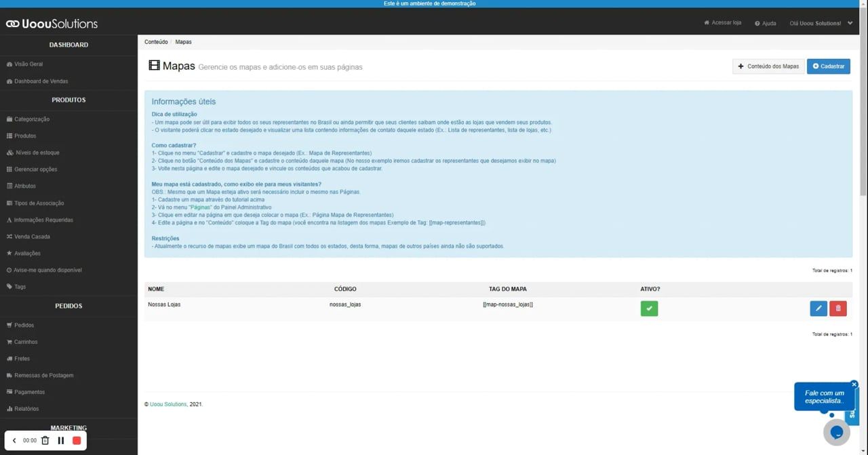Click the red trash button for Nossas Lojas
The height and width of the screenshot is (455, 868).
coord(838,309)
